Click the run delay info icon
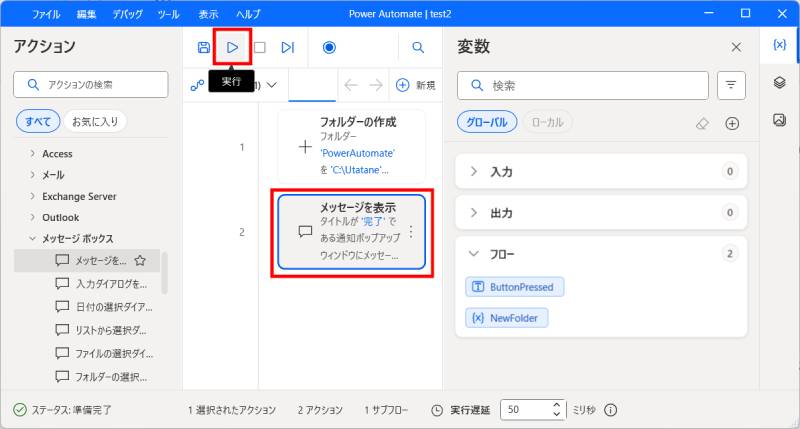 coord(611,410)
